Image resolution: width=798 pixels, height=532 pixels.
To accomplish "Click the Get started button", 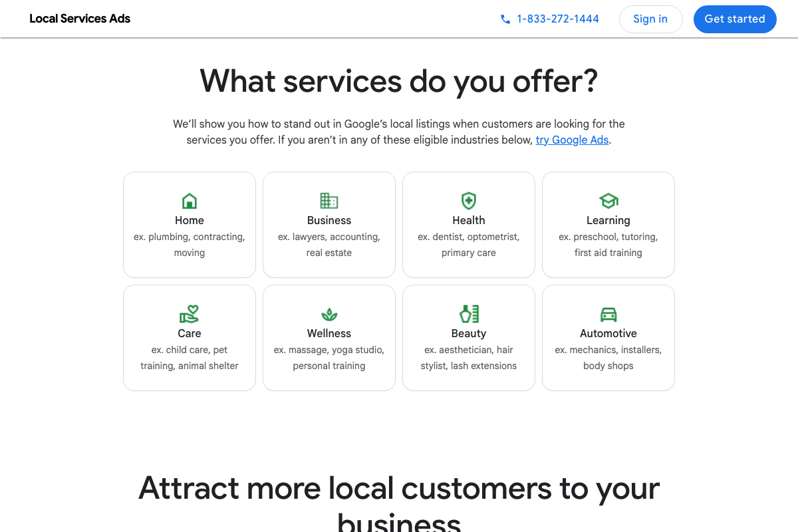I will [x=735, y=19].
